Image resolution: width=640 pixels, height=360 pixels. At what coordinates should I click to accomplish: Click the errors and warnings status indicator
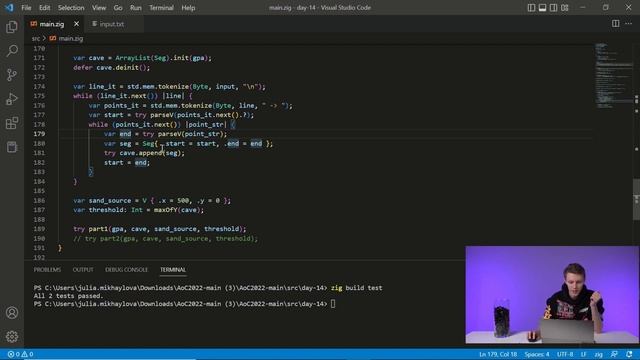(20, 354)
